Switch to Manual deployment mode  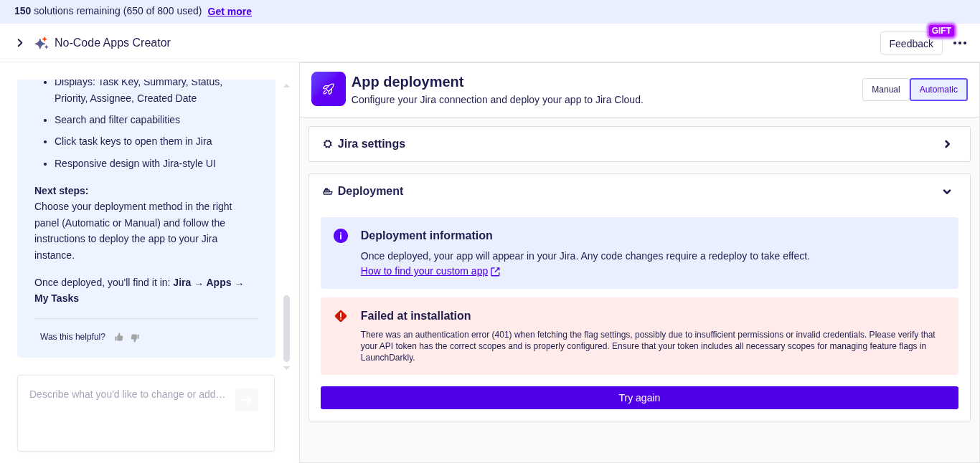pyautogui.click(x=885, y=90)
